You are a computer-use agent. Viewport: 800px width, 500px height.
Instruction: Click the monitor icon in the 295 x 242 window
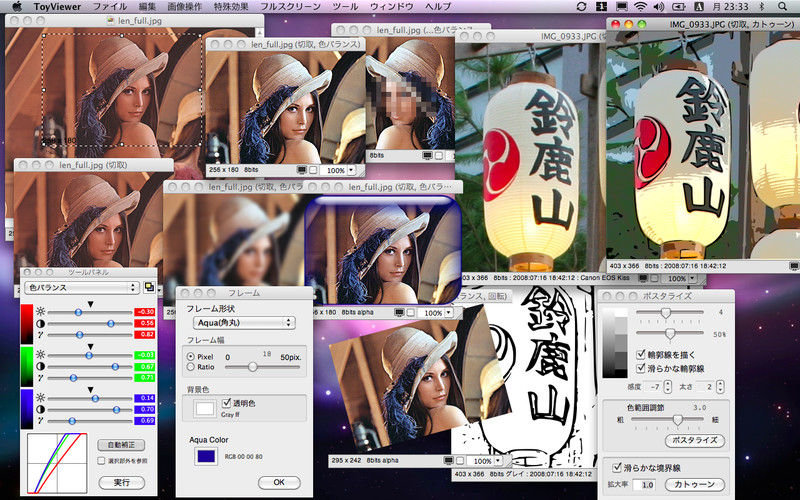[x=448, y=461]
